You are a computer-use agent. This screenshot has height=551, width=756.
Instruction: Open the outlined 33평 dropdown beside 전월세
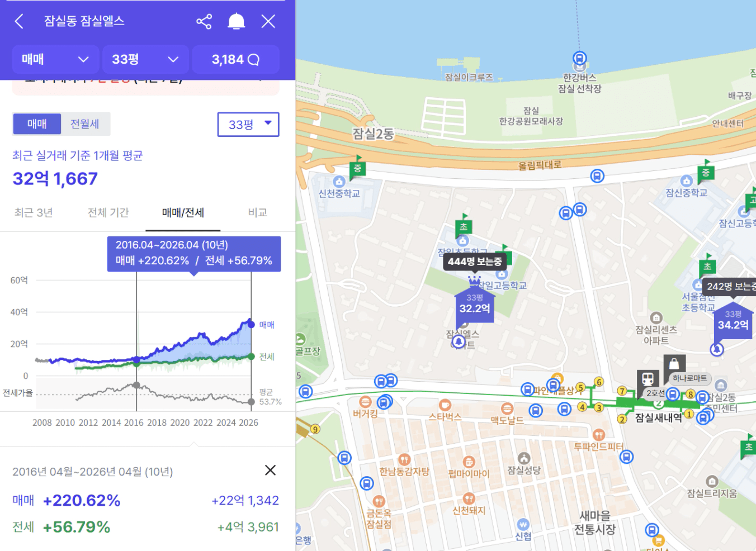tap(248, 124)
